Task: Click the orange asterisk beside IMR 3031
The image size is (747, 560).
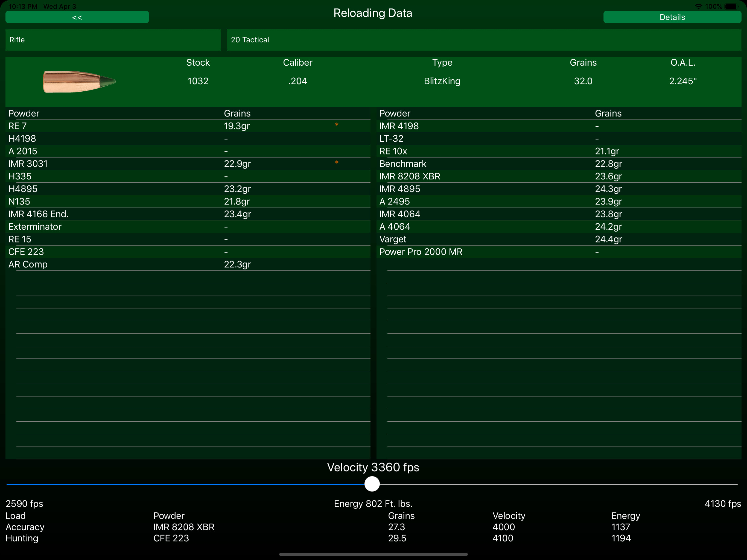Action: pyautogui.click(x=336, y=163)
